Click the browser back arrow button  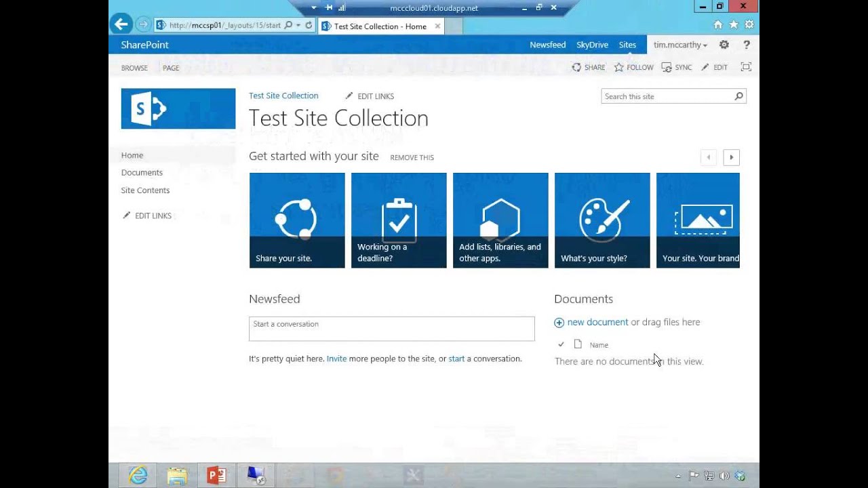tap(121, 24)
